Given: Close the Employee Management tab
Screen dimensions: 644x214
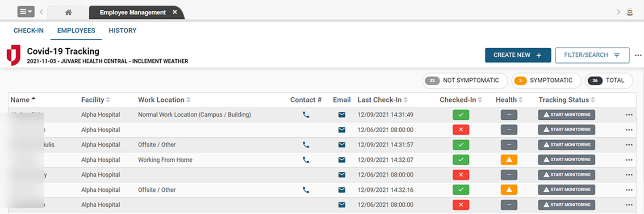Looking at the screenshot, I should point(175,12).
